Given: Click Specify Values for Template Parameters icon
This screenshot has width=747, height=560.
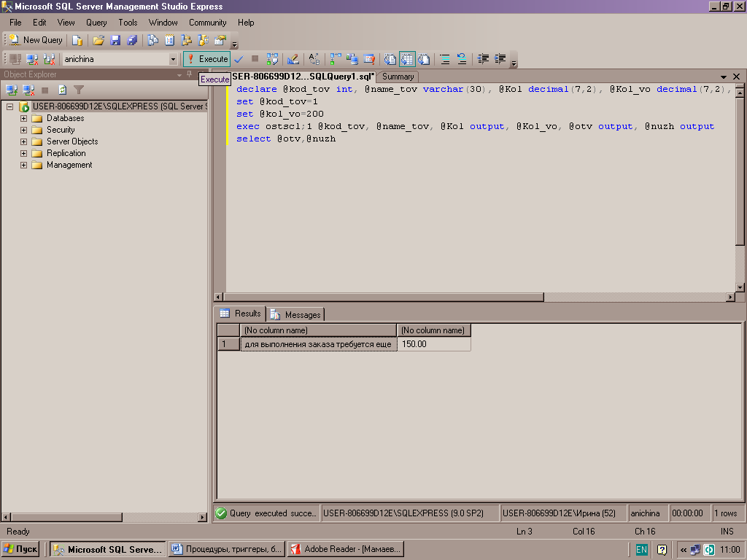Looking at the screenshot, I should click(314, 59).
